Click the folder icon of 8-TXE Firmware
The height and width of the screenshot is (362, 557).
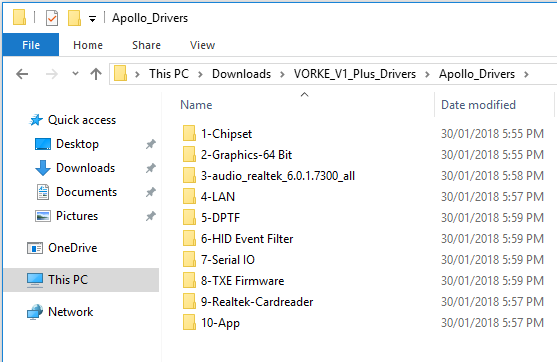[189, 280]
